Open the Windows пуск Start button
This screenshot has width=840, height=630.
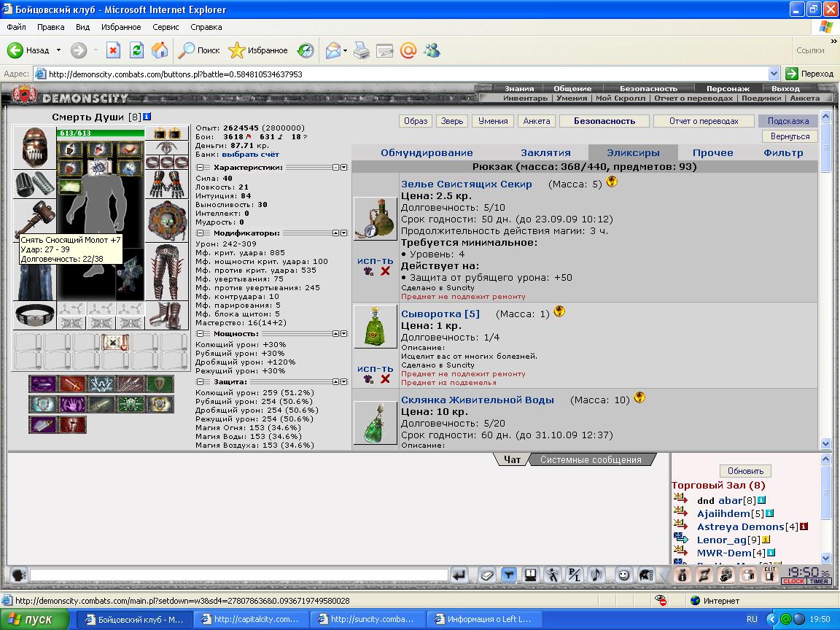[34, 619]
